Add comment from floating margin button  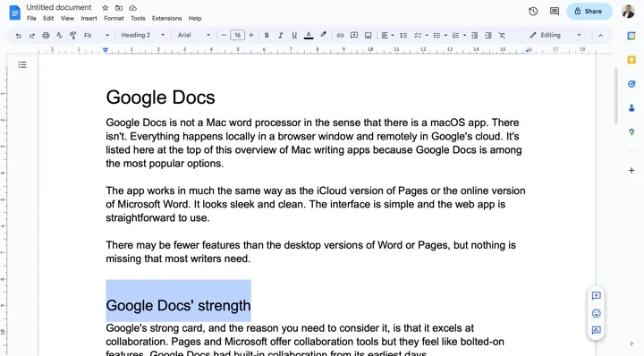coord(597,296)
